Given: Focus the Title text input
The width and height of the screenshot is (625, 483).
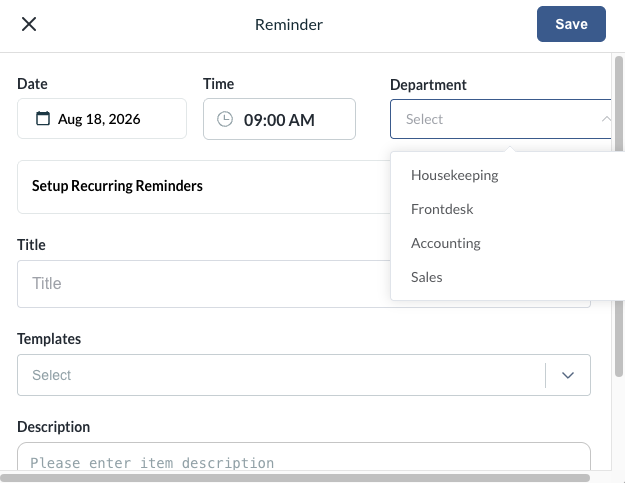Looking at the screenshot, I should point(203,284).
